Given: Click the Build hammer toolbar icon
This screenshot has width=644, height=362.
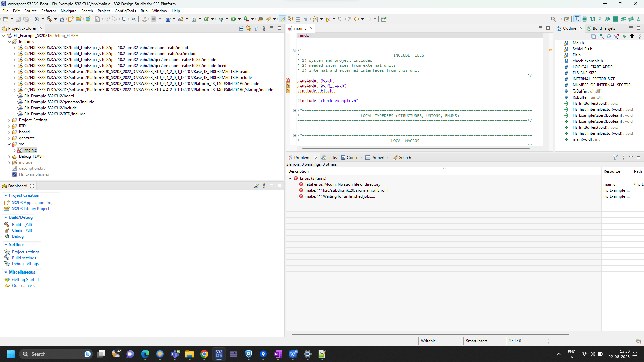Looking at the screenshot, I should pyautogui.click(x=49, y=19).
